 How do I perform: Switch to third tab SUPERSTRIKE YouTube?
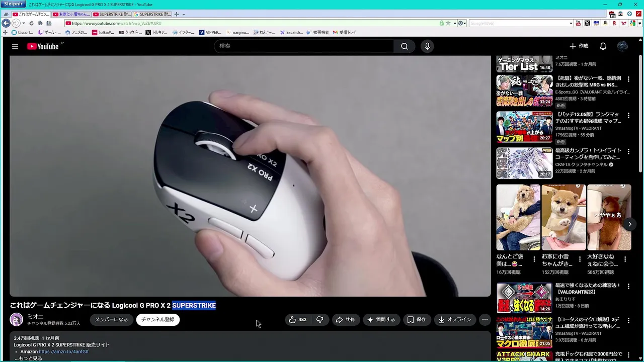pyautogui.click(x=112, y=14)
